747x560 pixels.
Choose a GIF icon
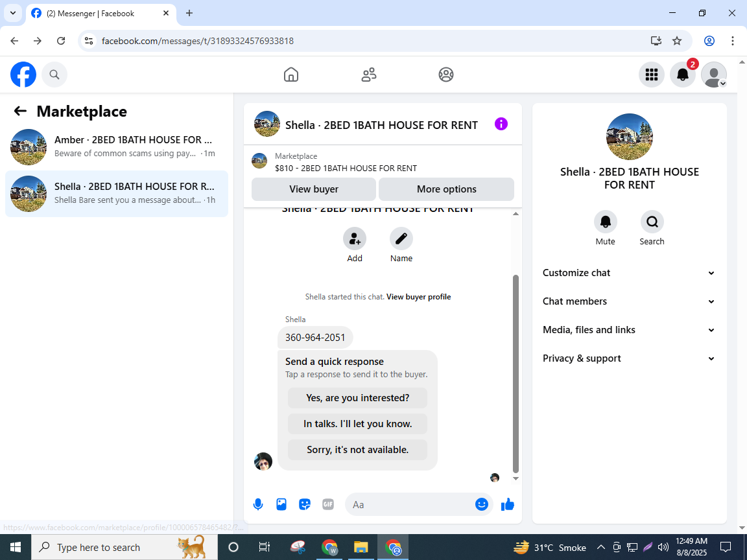tap(328, 504)
